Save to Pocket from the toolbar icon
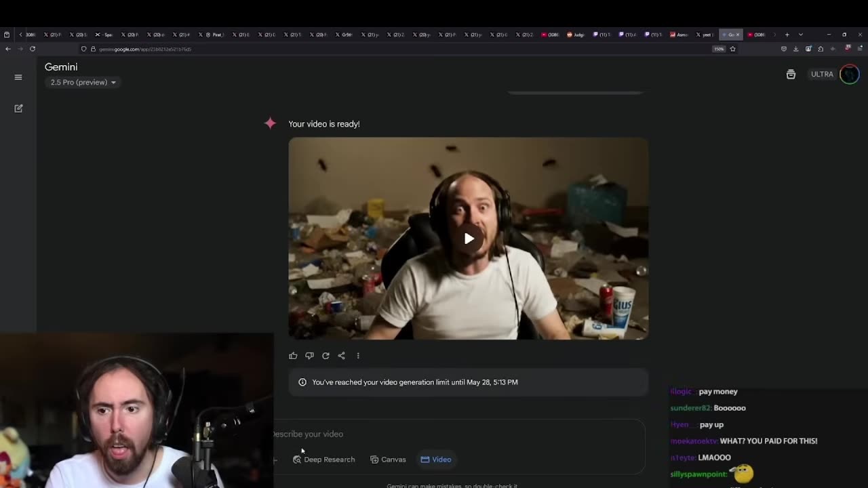 pos(784,49)
